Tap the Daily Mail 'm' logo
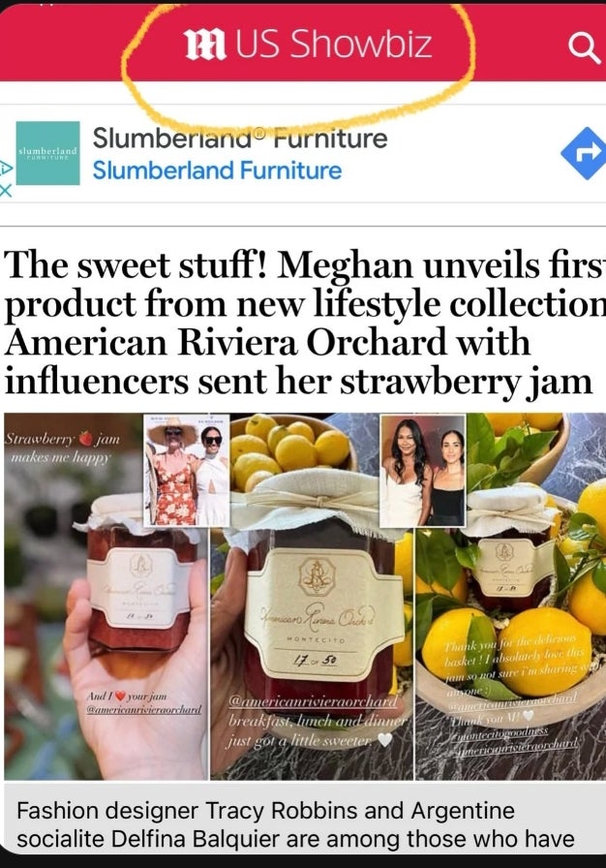Image resolution: width=606 pixels, height=868 pixels. pyautogui.click(x=204, y=45)
